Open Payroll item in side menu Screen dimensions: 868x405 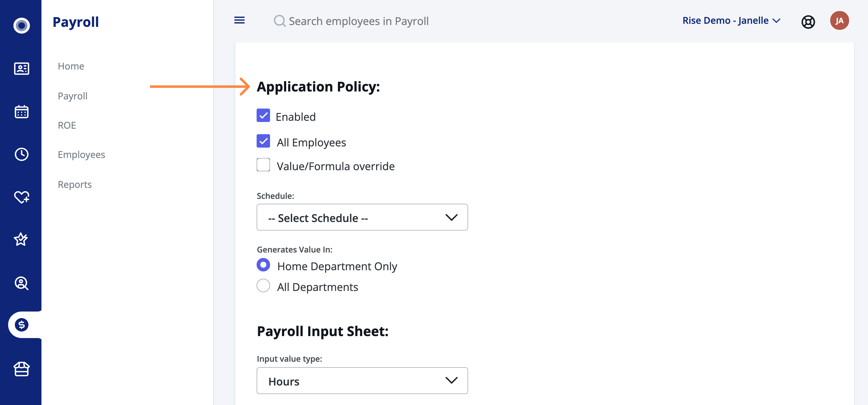[73, 96]
